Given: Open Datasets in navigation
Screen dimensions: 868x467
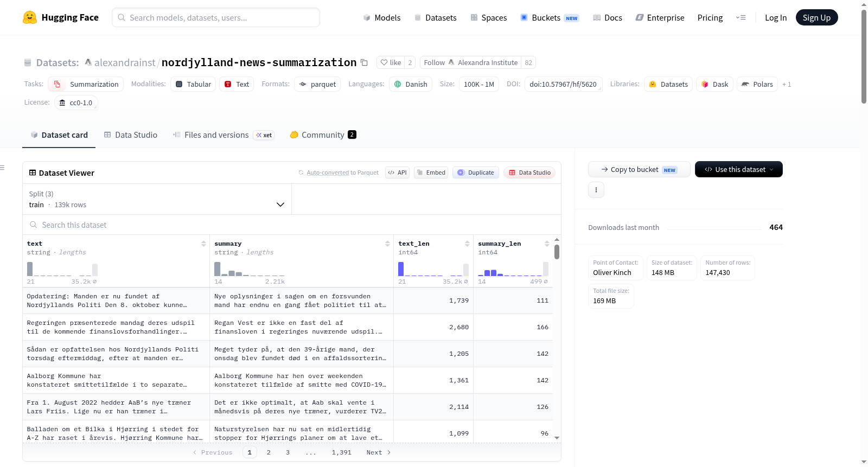Looking at the screenshot, I should (x=435, y=18).
